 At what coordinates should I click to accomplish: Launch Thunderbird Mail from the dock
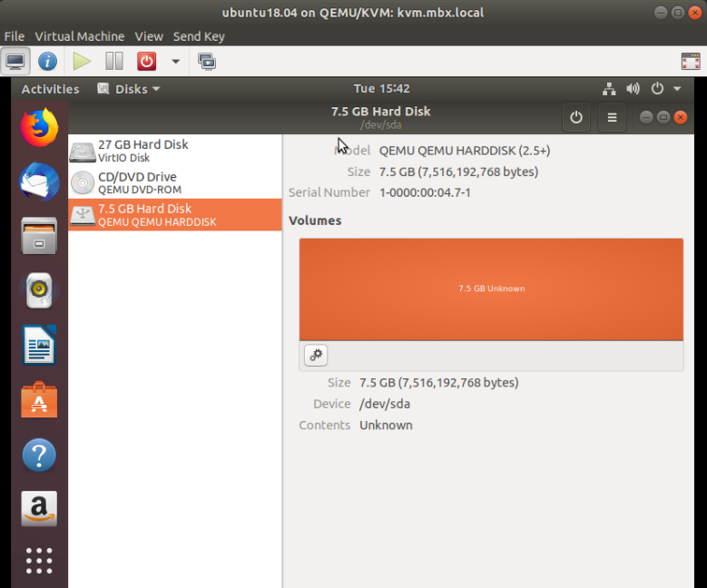coord(39,181)
